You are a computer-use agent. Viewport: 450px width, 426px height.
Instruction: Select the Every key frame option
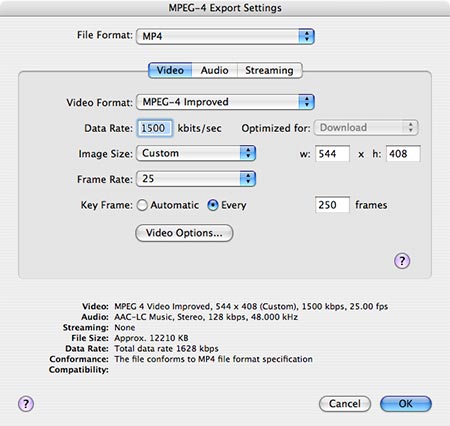pos(213,205)
